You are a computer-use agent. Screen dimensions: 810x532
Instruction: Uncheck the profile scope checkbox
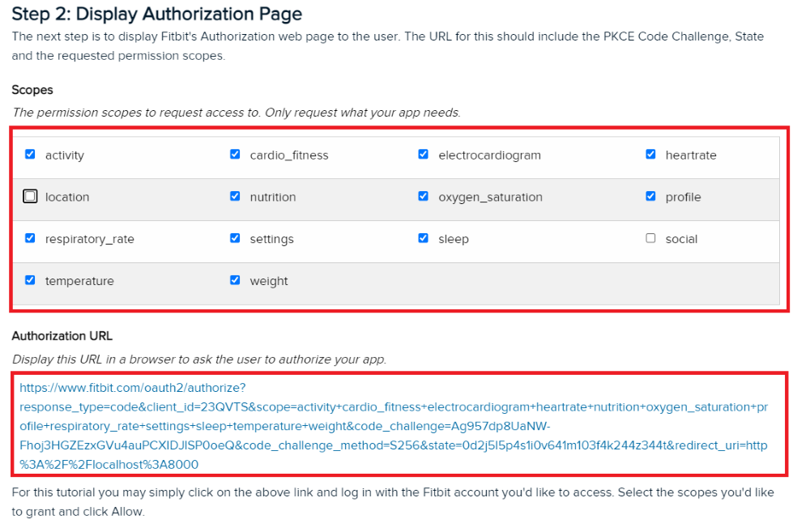click(650, 196)
